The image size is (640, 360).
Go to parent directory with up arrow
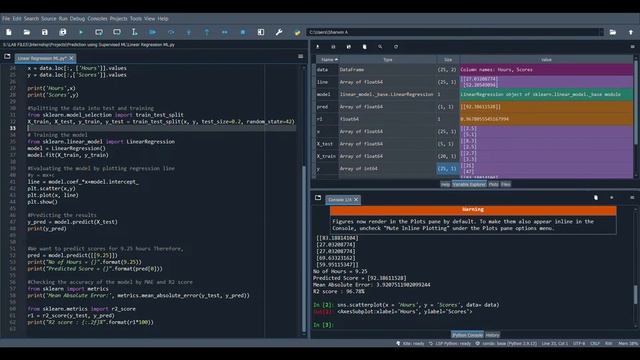tap(631, 32)
